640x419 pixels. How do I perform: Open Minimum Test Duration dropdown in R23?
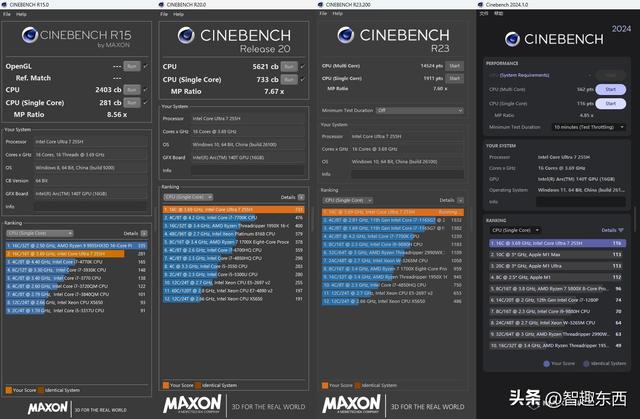pos(420,111)
